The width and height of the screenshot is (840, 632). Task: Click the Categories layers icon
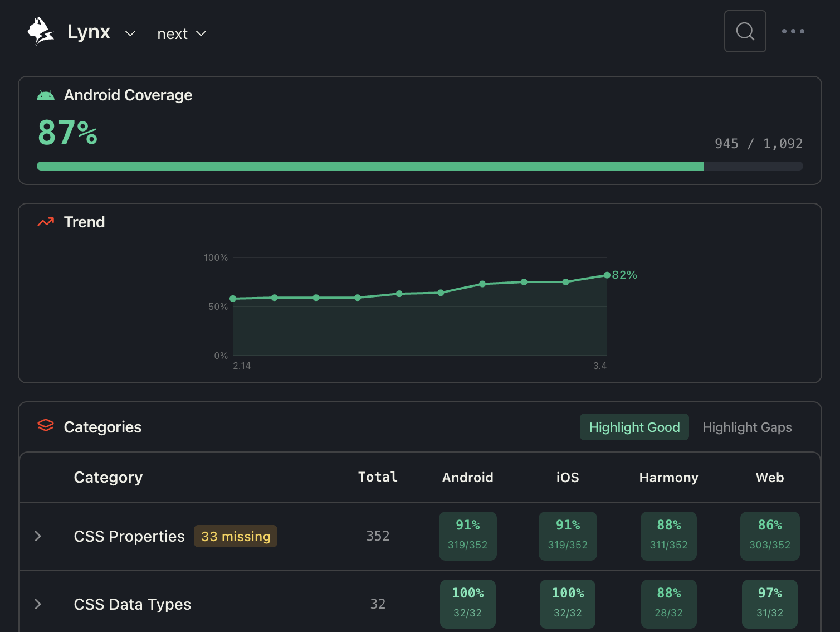pos(46,426)
